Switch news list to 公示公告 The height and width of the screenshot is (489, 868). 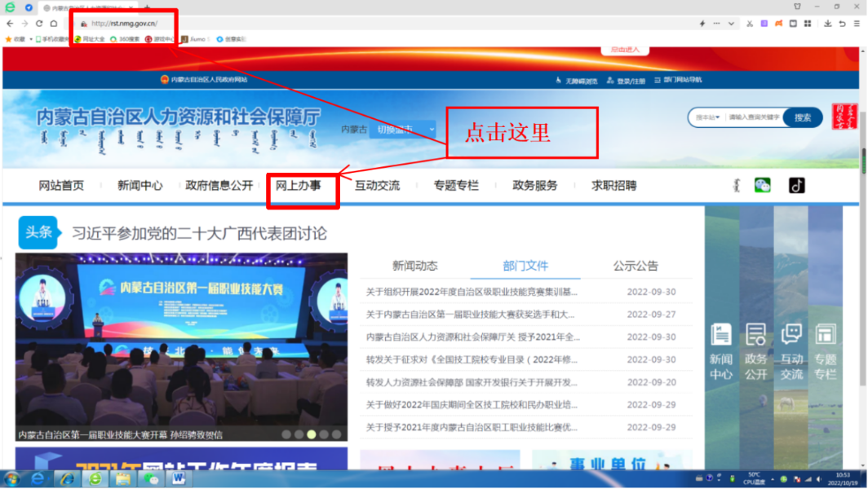[x=636, y=266]
